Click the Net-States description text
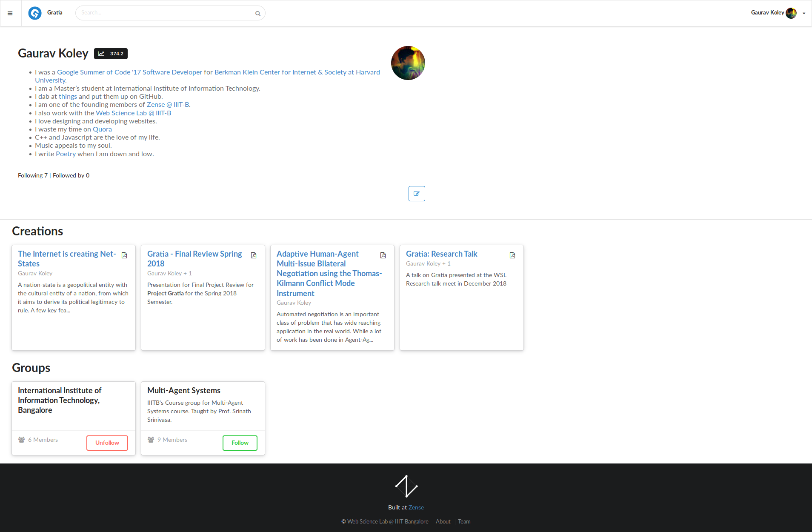This screenshot has width=812, height=532. pos(73,298)
